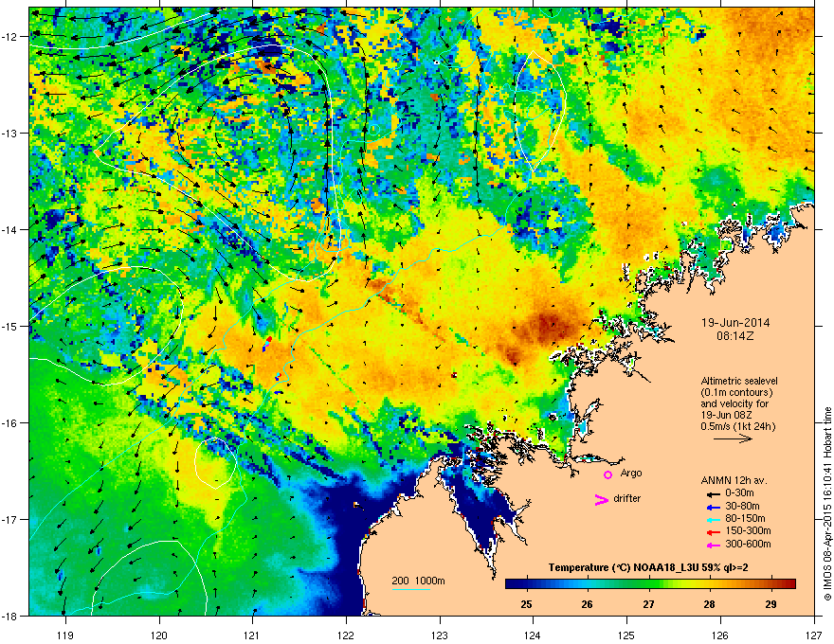Select the '300-600m' depth label
Image resolution: width=834 pixels, height=644 pixels.
748,544
